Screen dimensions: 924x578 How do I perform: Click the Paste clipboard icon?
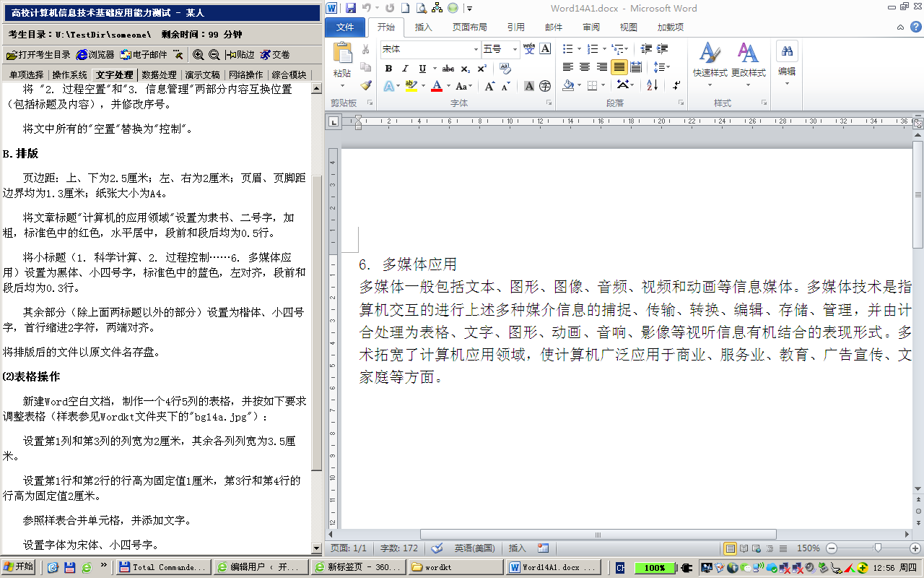342,53
